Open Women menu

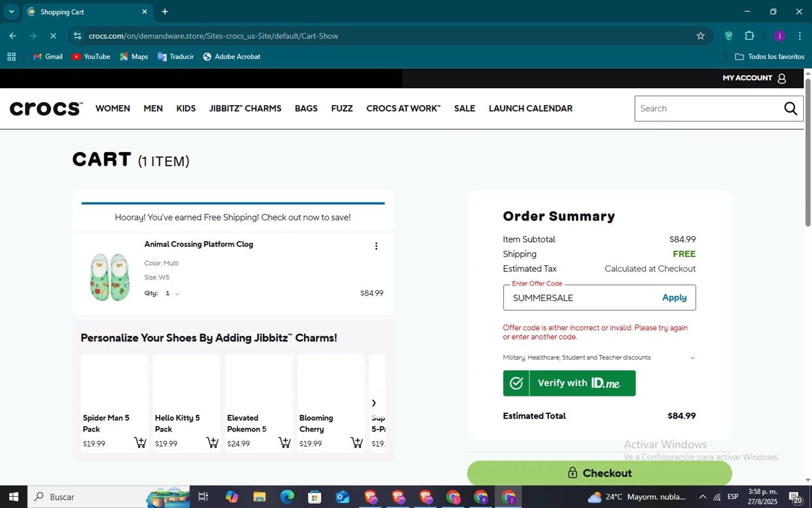coord(113,108)
